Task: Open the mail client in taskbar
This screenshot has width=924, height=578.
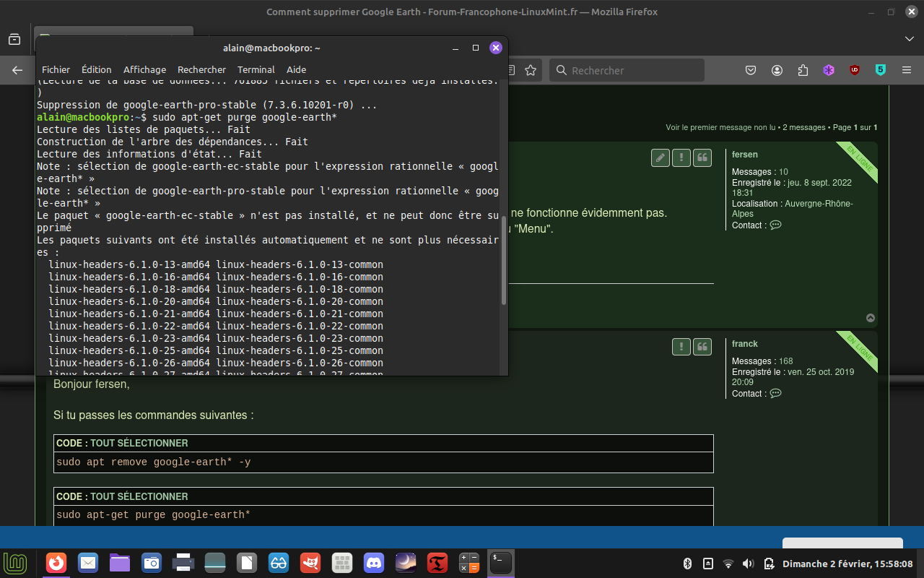Action: pyautogui.click(x=88, y=563)
